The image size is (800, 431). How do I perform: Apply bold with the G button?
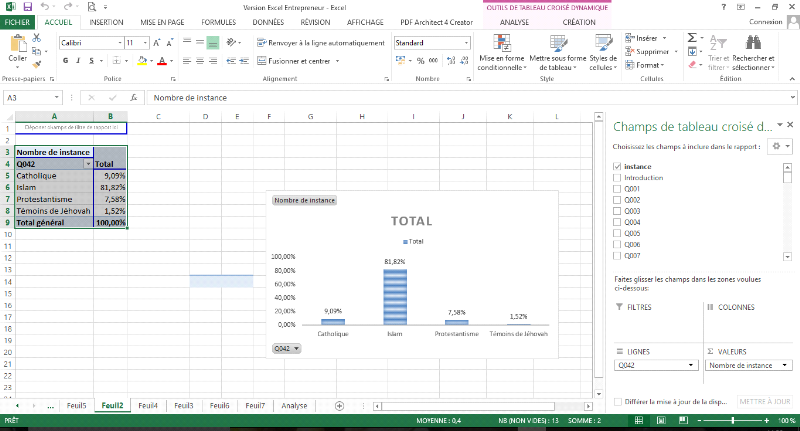(65, 61)
